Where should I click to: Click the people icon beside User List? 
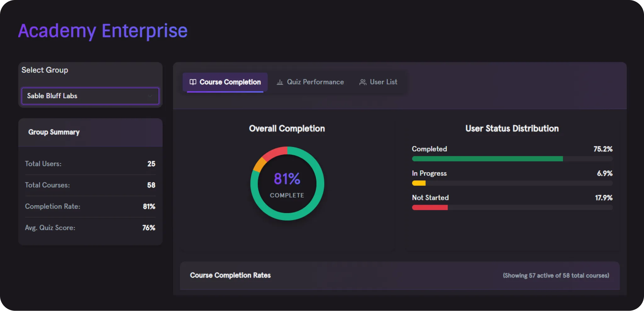pyautogui.click(x=363, y=82)
